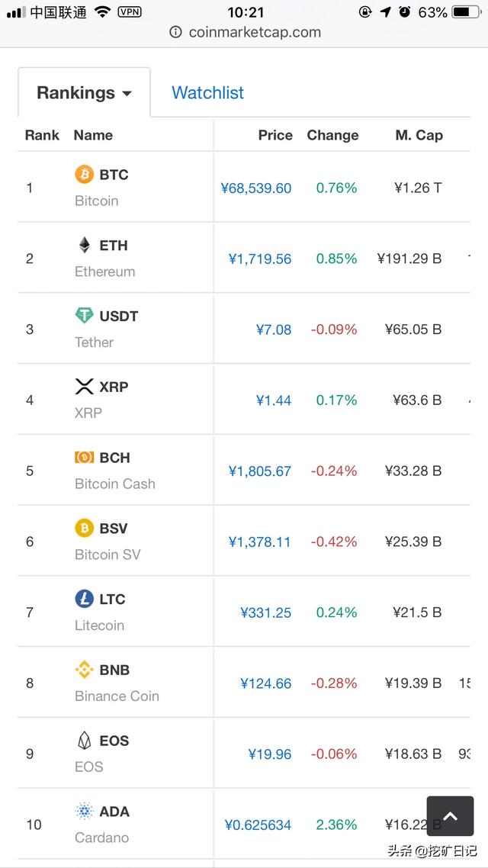Sort by the M. Cap column header

419,135
